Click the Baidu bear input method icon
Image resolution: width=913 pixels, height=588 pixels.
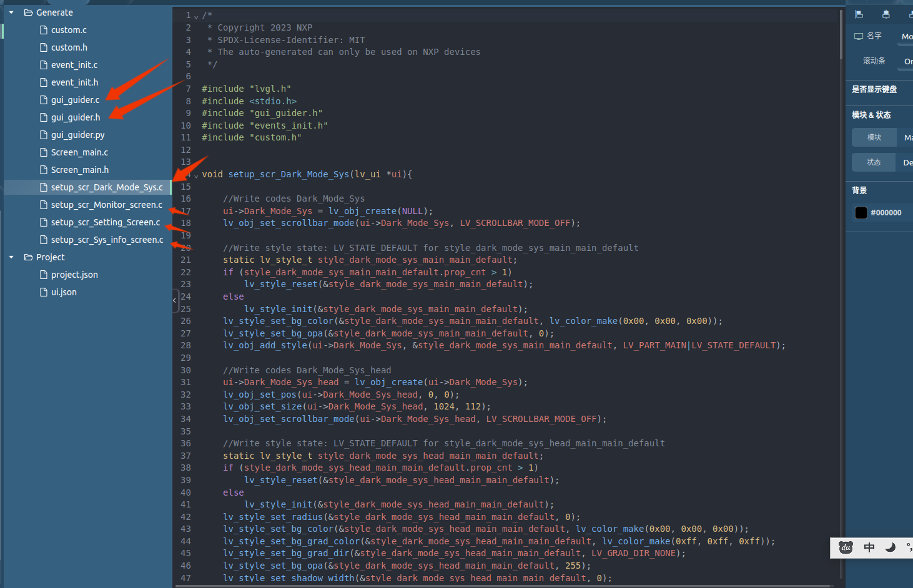(x=846, y=547)
